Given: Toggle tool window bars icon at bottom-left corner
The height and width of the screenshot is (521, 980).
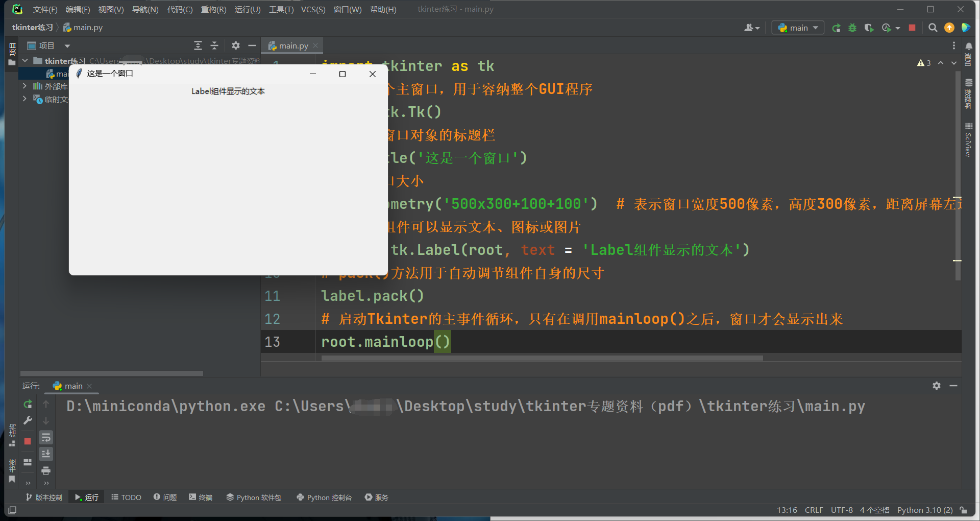Looking at the screenshot, I should tap(12, 510).
